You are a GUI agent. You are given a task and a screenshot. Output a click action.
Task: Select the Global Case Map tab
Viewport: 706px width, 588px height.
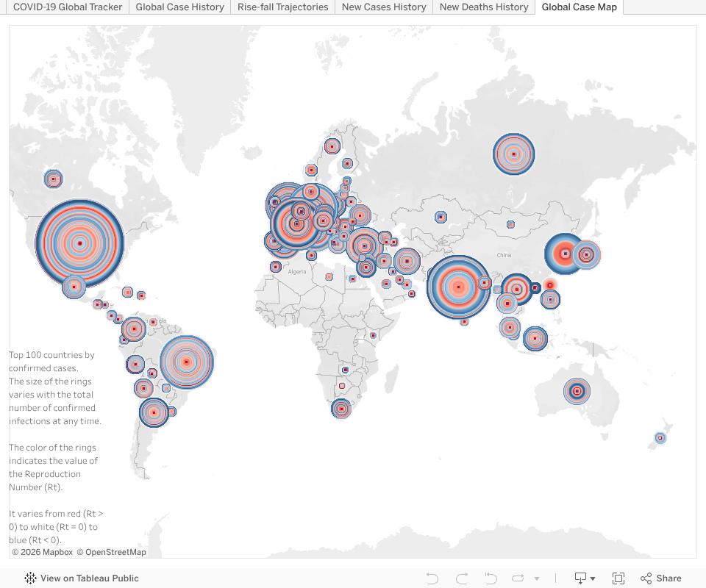pos(579,7)
